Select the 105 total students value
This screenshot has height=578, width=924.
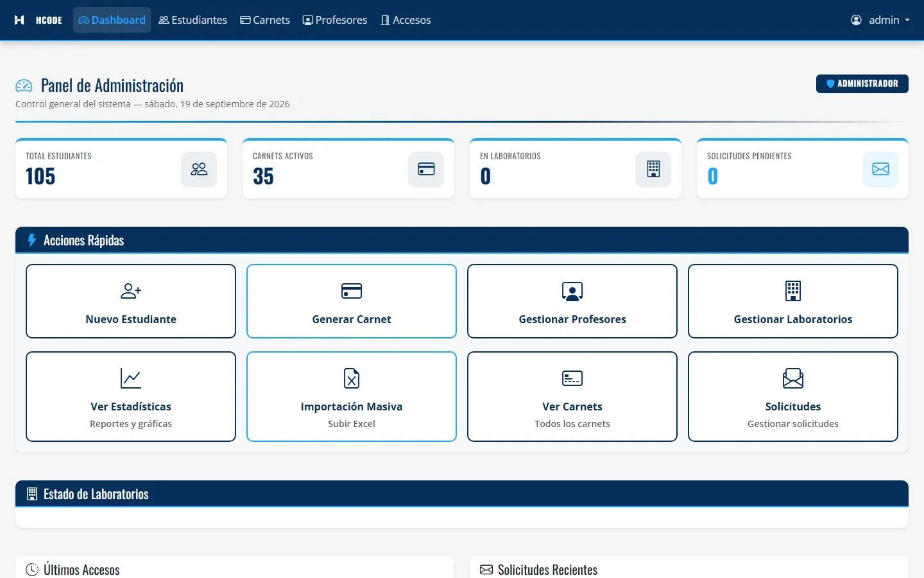pyautogui.click(x=40, y=176)
